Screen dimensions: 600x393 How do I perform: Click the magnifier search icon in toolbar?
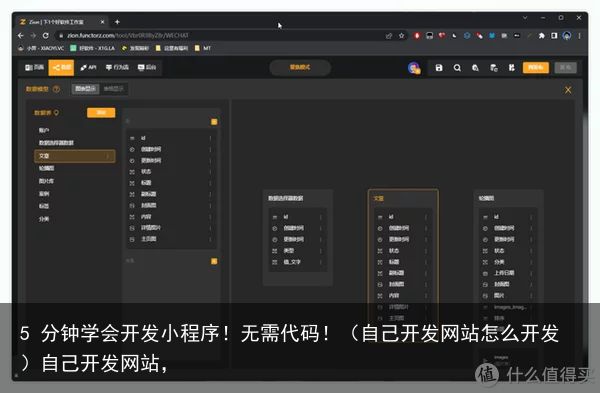457,68
